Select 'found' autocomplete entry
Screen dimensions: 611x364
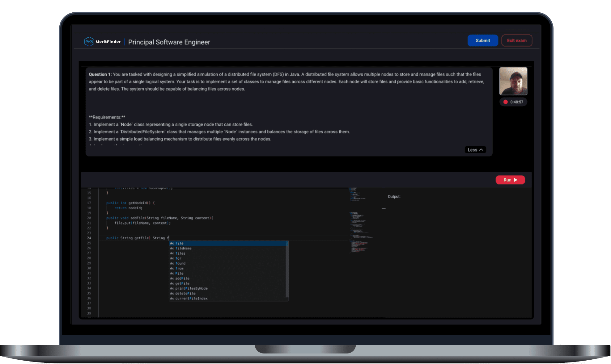[x=180, y=264]
